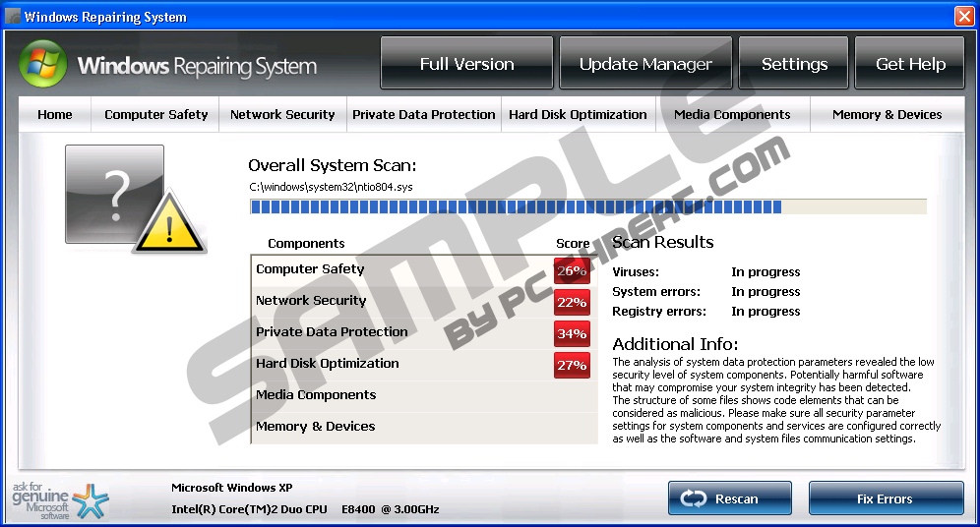Close the Windows Repairing System window

[964, 17]
